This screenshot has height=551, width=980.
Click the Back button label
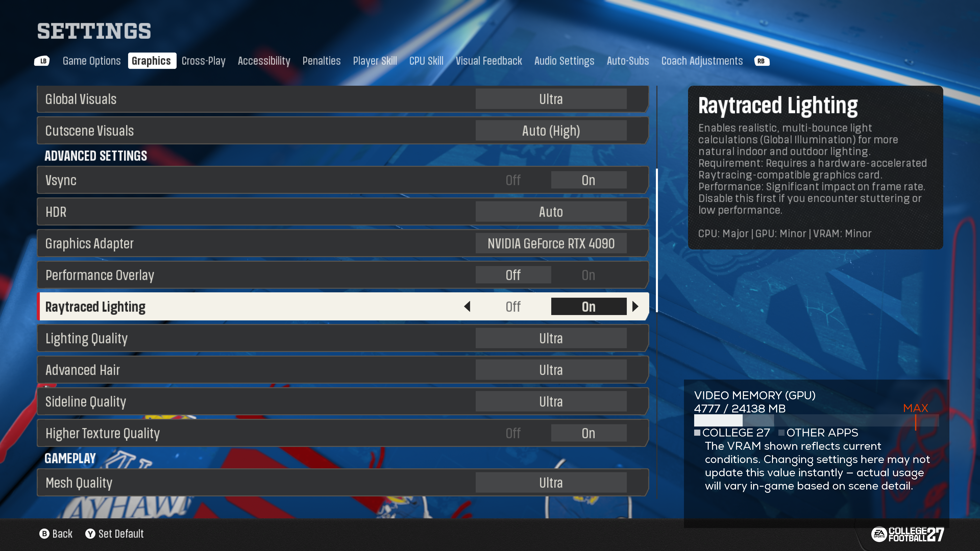62,533
